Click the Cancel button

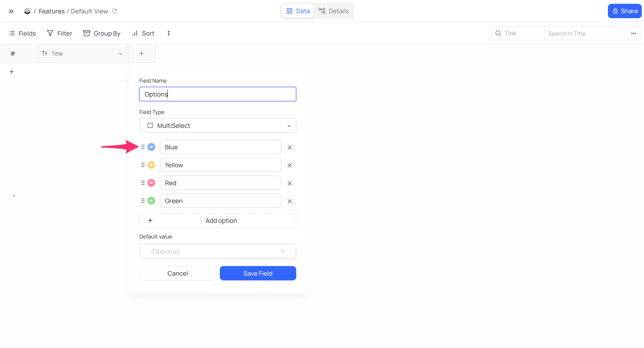click(177, 273)
